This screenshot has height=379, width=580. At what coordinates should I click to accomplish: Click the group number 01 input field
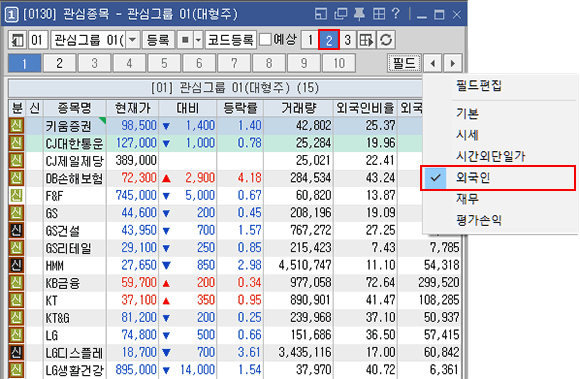coord(38,40)
